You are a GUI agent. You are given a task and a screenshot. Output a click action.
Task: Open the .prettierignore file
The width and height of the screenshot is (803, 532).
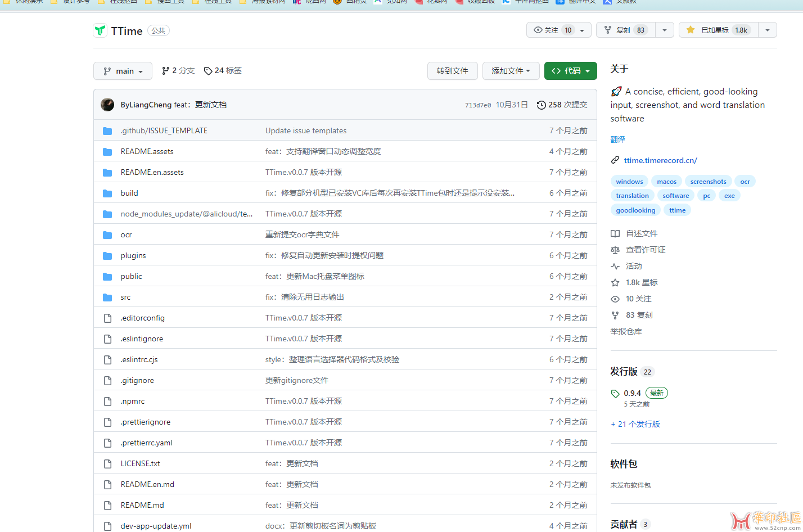tap(145, 422)
